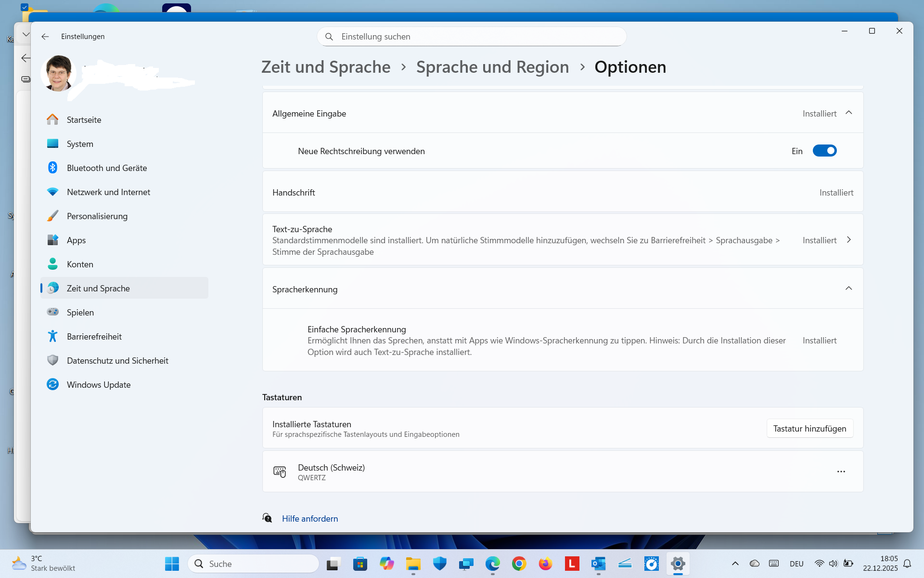Launch Firefox from the taskbar
The width and height of the screenshot is (924, 578).
click(x=545, y=564)
